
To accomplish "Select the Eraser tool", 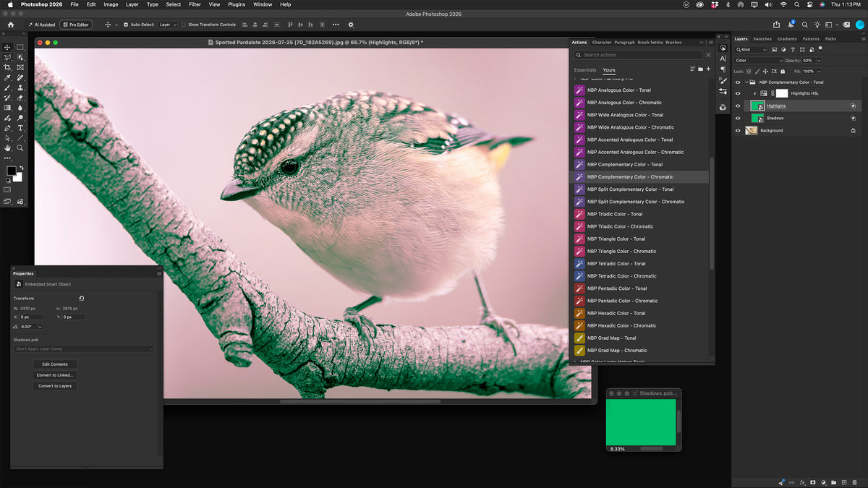I will 20,98.
